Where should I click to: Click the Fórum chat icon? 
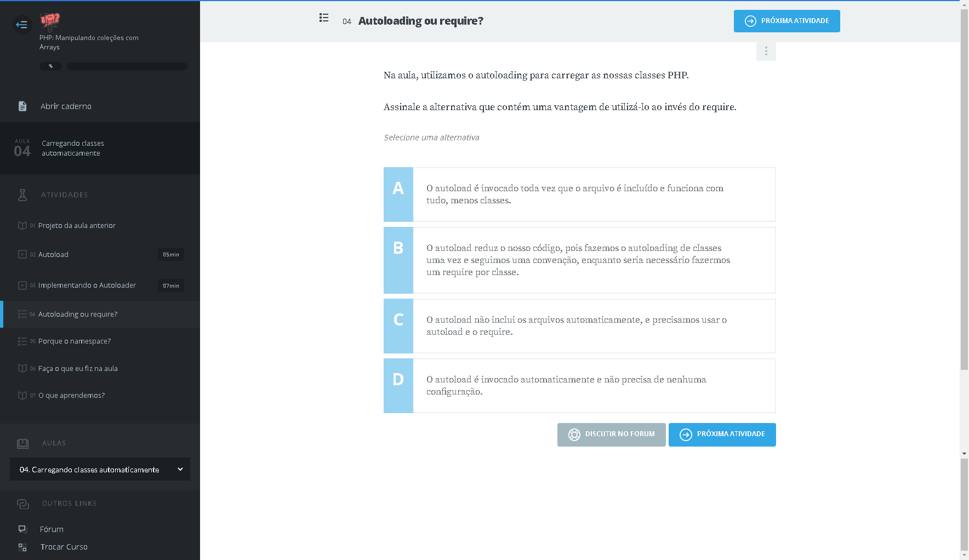pyautogui.click(x=22, y=529)
